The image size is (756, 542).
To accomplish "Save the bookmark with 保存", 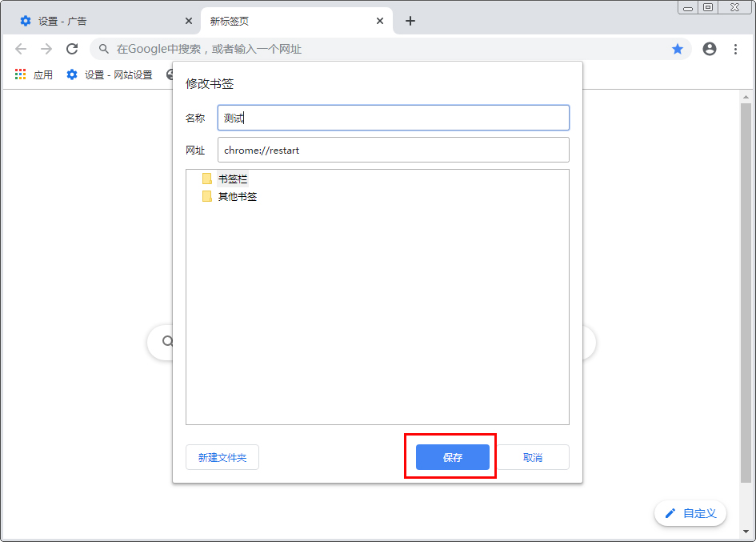I will point(450,456).
